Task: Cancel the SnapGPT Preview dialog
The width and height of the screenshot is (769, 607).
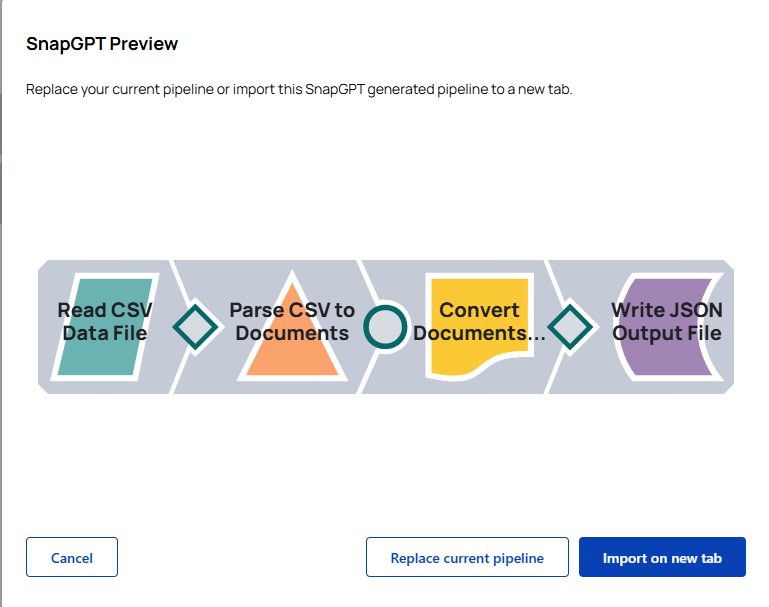Action: [x=72, y=557]
